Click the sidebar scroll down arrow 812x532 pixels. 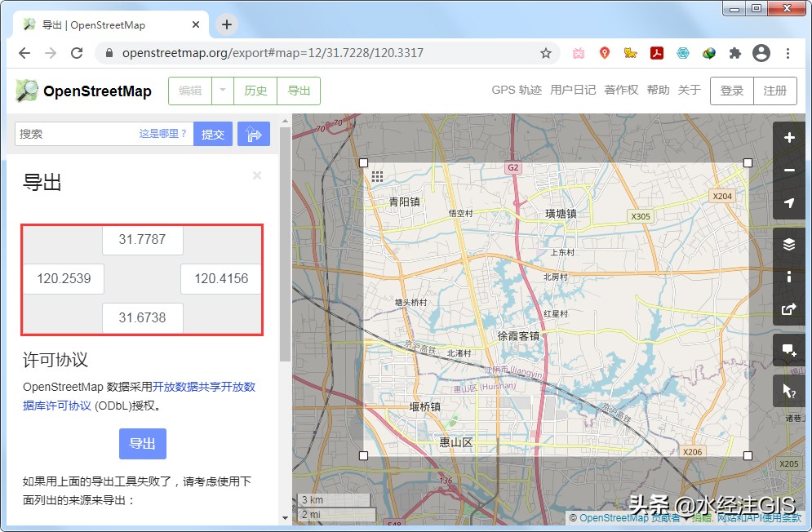pos(285,517)
